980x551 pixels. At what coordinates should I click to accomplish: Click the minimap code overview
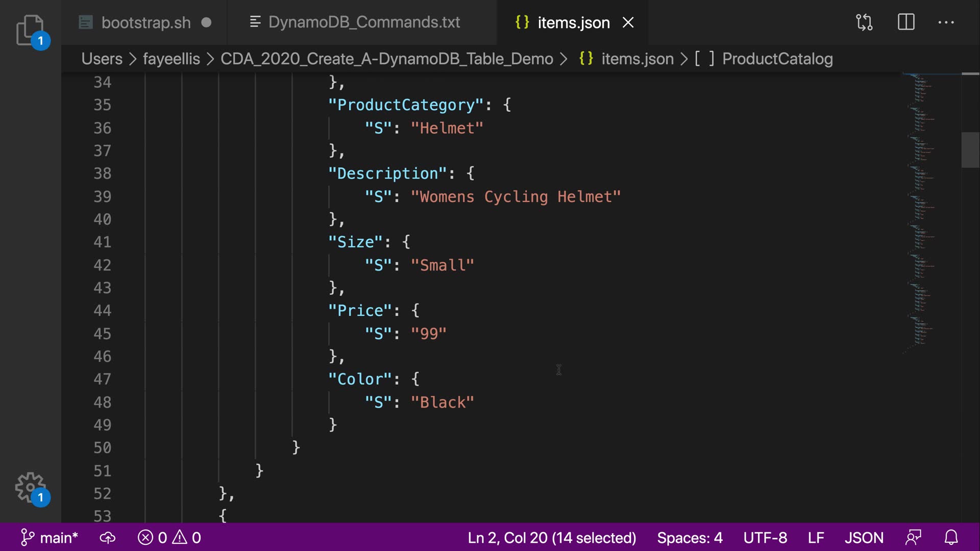tap(921, 214)
